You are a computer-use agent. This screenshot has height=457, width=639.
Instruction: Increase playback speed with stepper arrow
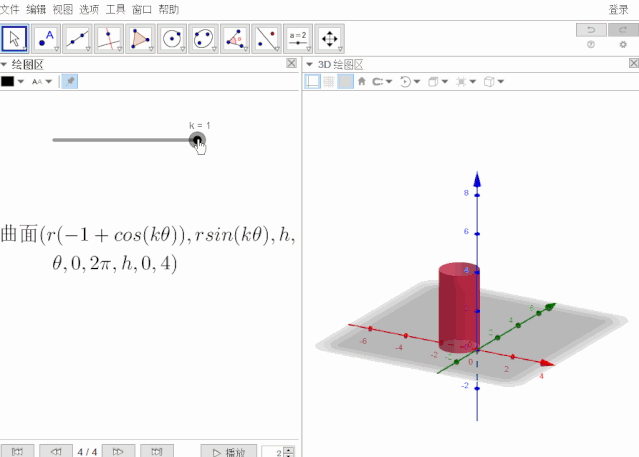(x=289, y=450)
